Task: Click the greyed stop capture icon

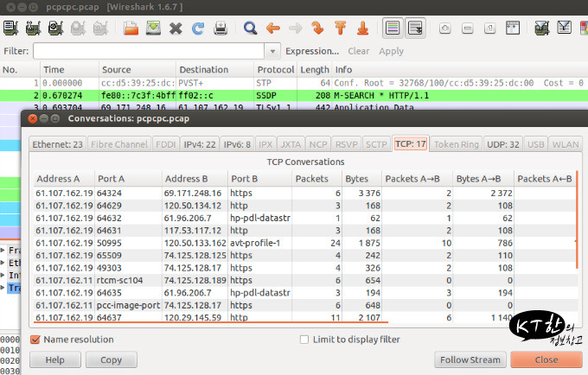Action: 79,29
